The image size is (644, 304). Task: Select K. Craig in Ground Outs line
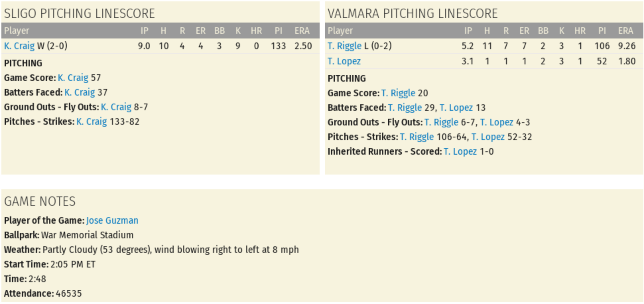(x=116, y=107)
